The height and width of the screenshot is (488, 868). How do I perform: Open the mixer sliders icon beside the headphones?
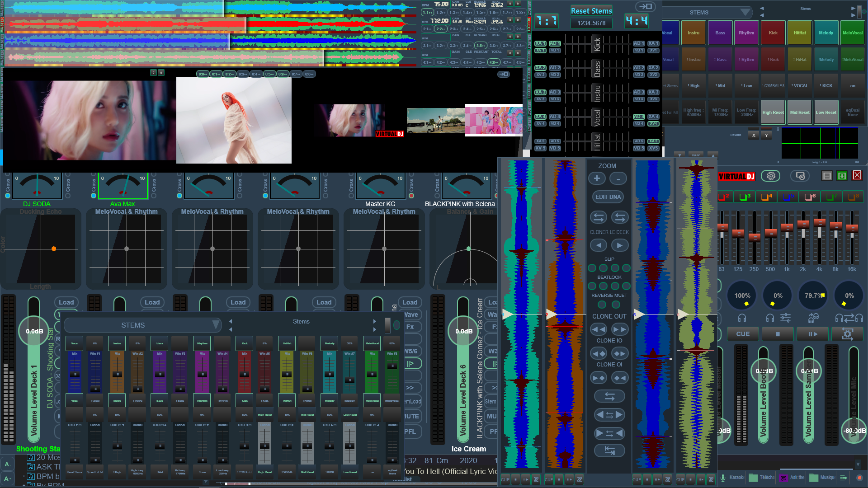pos(785,318)
